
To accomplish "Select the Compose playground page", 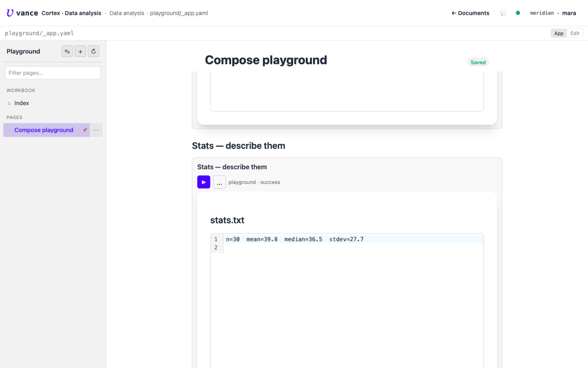I will 44,130.
